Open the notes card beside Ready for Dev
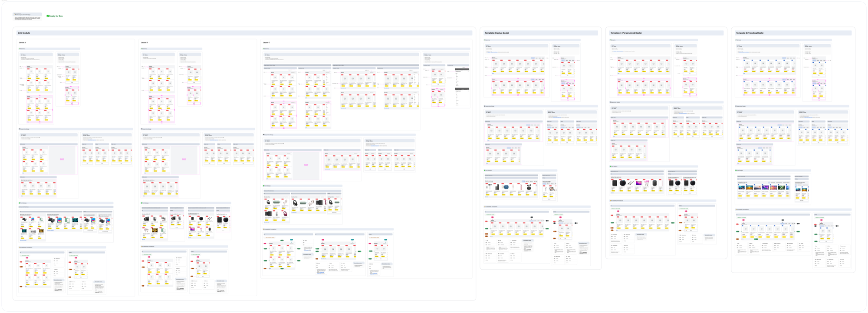This screenshot has width=868, height=313. pyautogui.click(x=27, y=17)
